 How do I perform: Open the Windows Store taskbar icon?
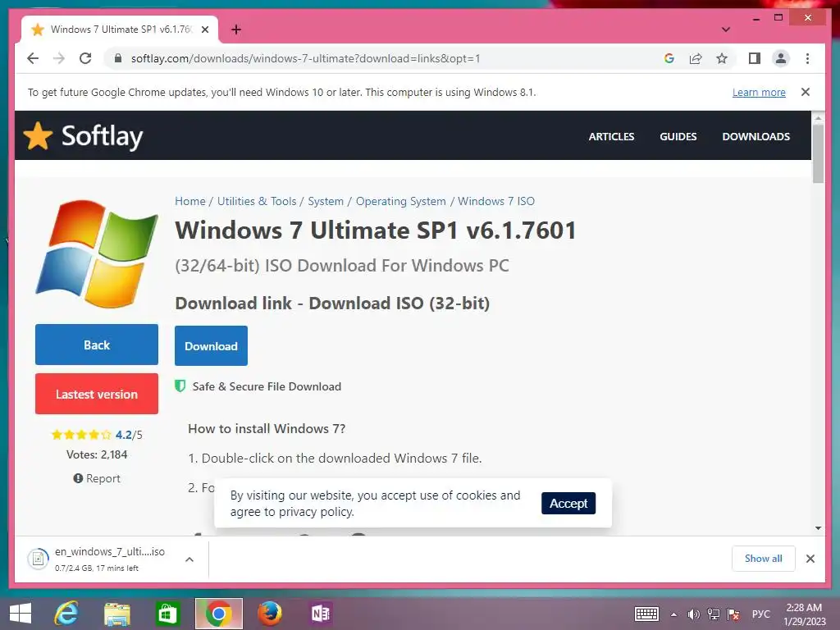tap(167, 614)
